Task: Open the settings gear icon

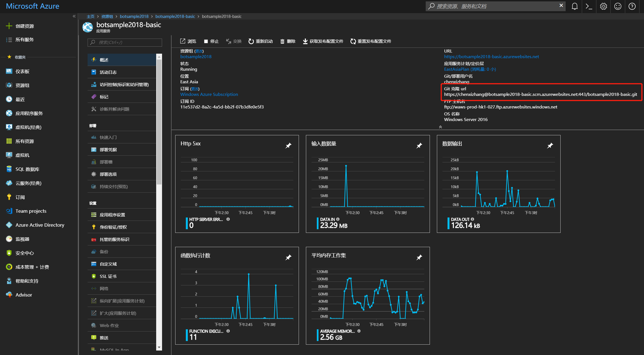Action: [x=603, y=6]
